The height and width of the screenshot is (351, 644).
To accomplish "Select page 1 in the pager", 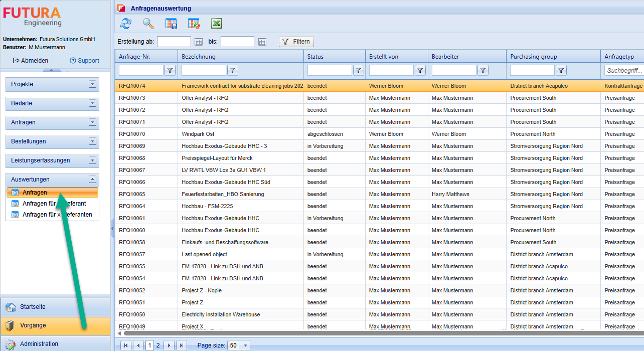I will coord(149,345).
